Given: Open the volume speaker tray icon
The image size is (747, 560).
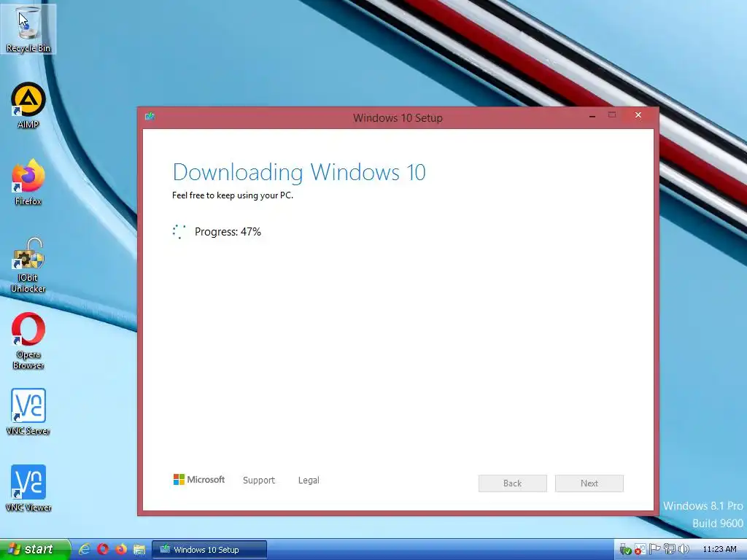Looking at the screenshot, I should pyautogui.click(x=684, y=549).
